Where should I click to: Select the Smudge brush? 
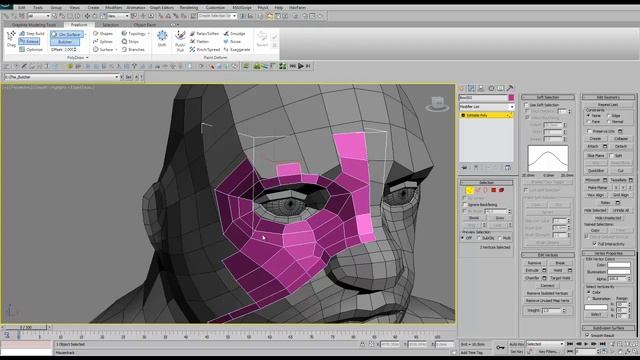click(x=234, y=33)
